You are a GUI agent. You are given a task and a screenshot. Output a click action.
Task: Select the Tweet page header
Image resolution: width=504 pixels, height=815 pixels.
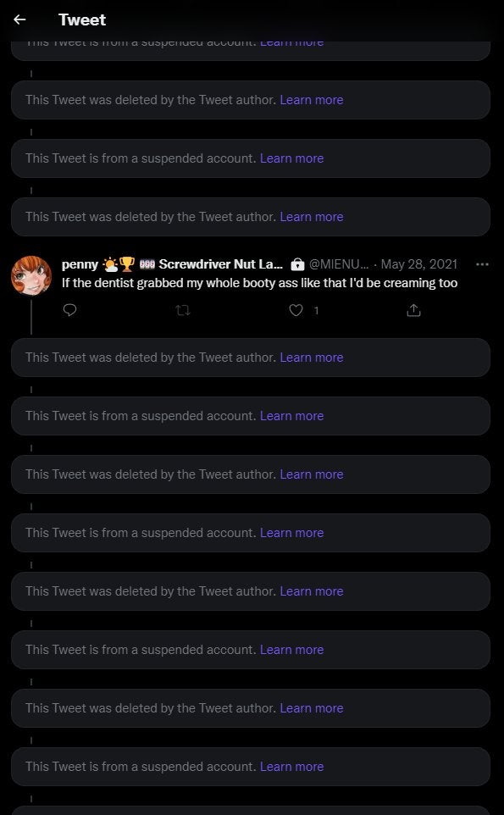pos(81,19)
